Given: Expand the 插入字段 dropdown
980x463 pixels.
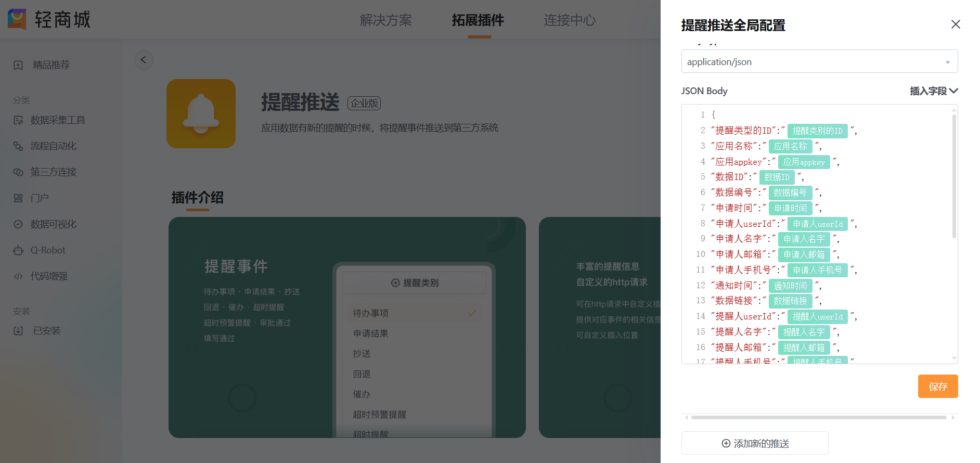Looking at the screenshot, I should click(x=934, y=91).
